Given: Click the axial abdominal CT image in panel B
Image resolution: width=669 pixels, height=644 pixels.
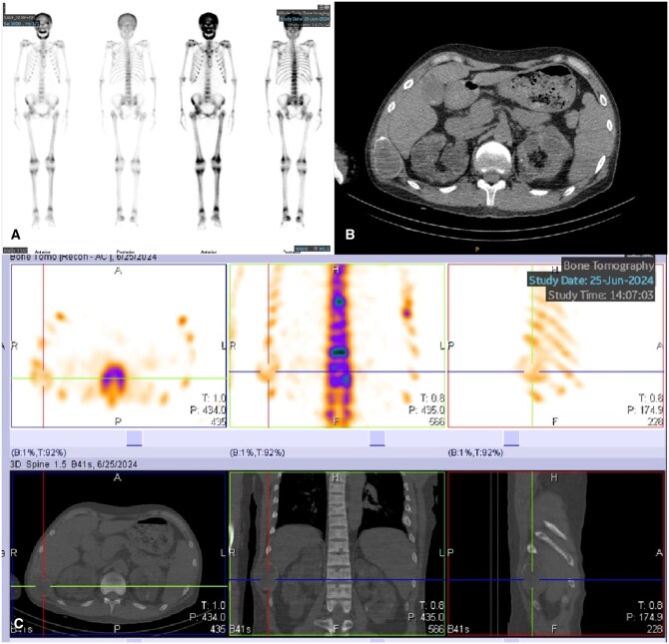Looking at the screenshot, I should 501,127.
